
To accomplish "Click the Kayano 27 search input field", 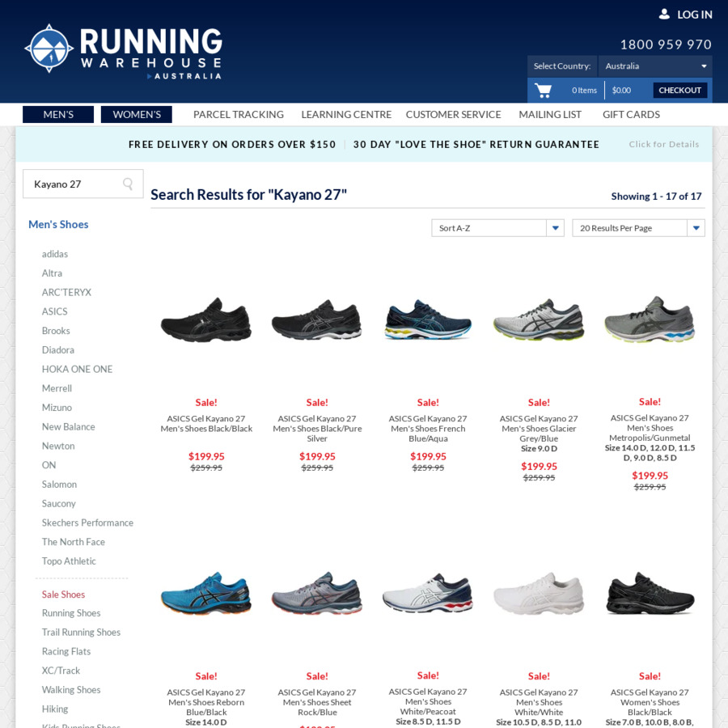I will tap(73, 184).
